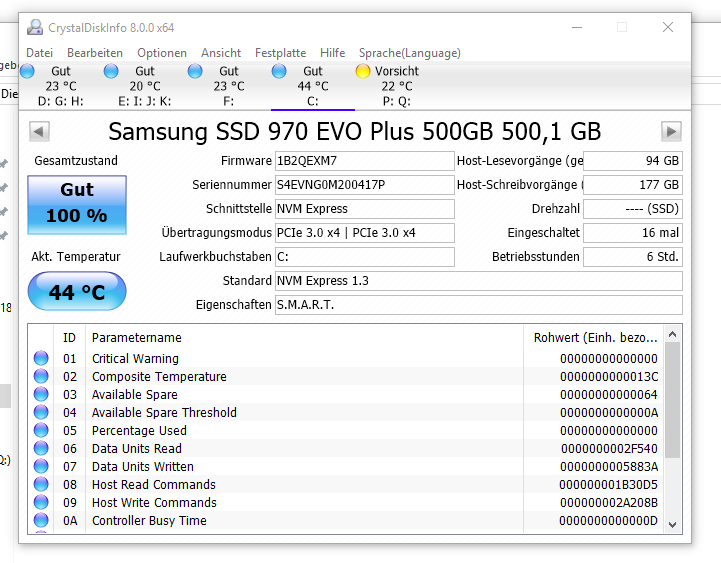721x563 pixels.
Task: Select the Critical Warning parameter name
Action: point(135,358)
